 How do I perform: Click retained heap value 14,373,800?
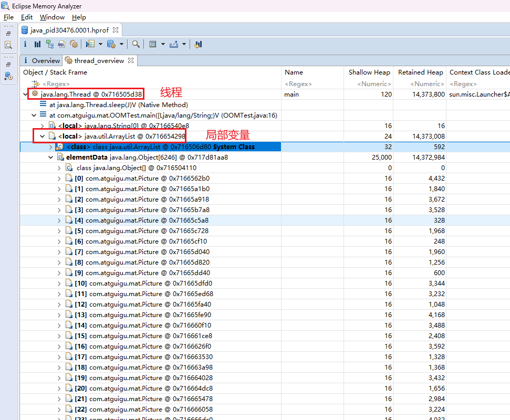[x=429, y=94]
